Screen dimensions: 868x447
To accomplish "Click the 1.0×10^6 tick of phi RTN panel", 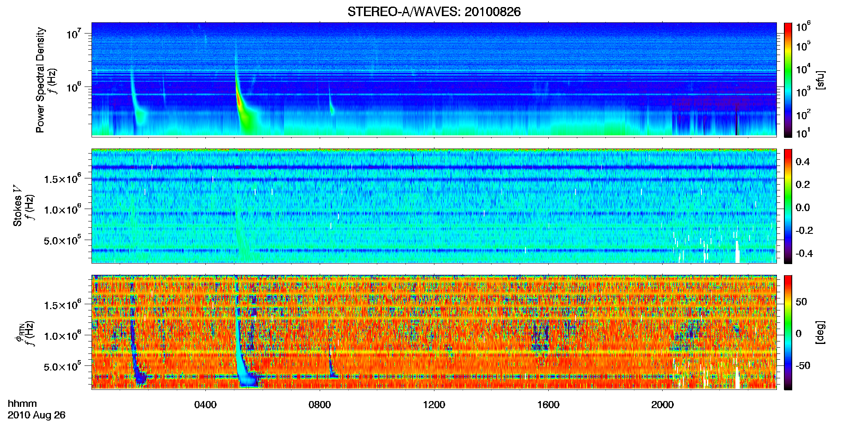I will point(63,336).
